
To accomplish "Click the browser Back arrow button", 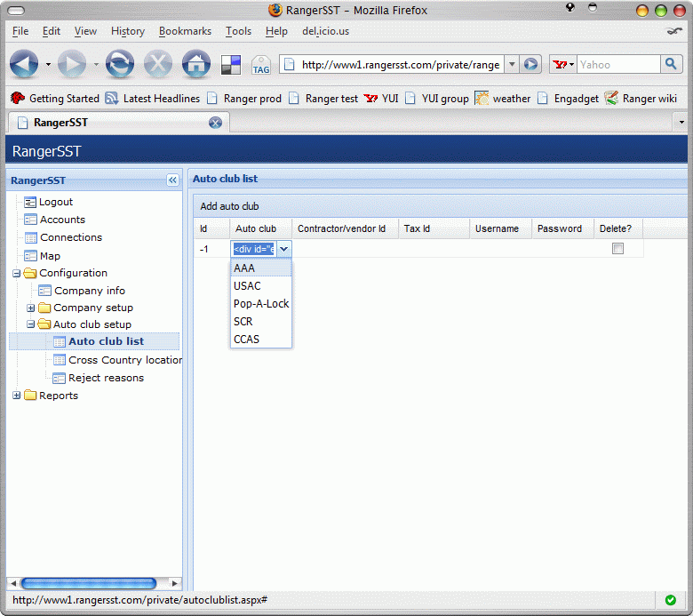I will click(x=24, y=64).
